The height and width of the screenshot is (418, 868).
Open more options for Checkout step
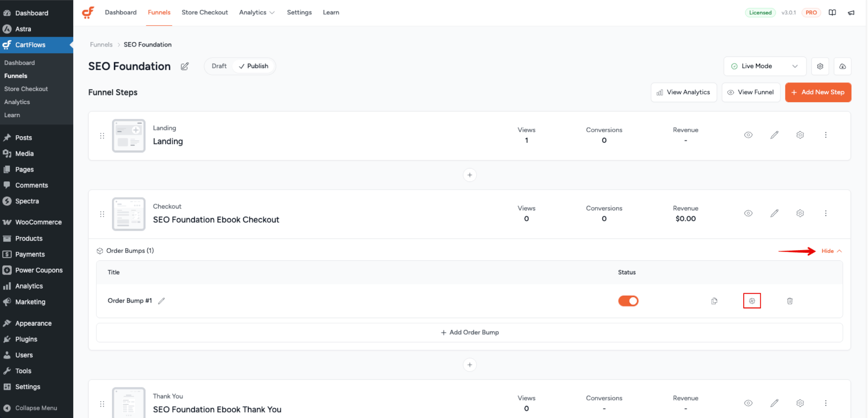click(x=826, y=213)
